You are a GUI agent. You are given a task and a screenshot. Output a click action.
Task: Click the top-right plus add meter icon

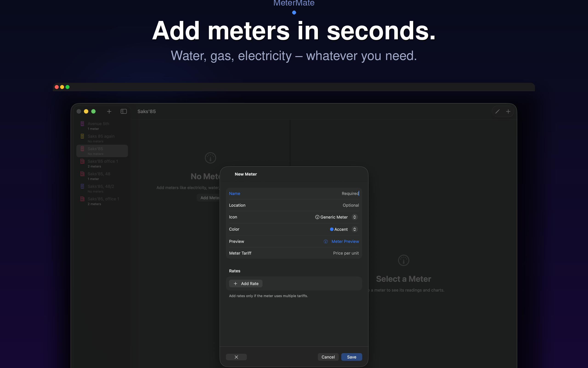[x=508, y=112]
